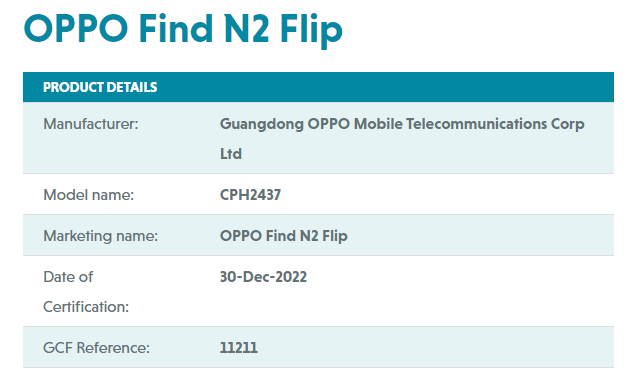Screen dimensions: 633x387
Task: Select the 'Date of' label text
Action: click(68, 277)
